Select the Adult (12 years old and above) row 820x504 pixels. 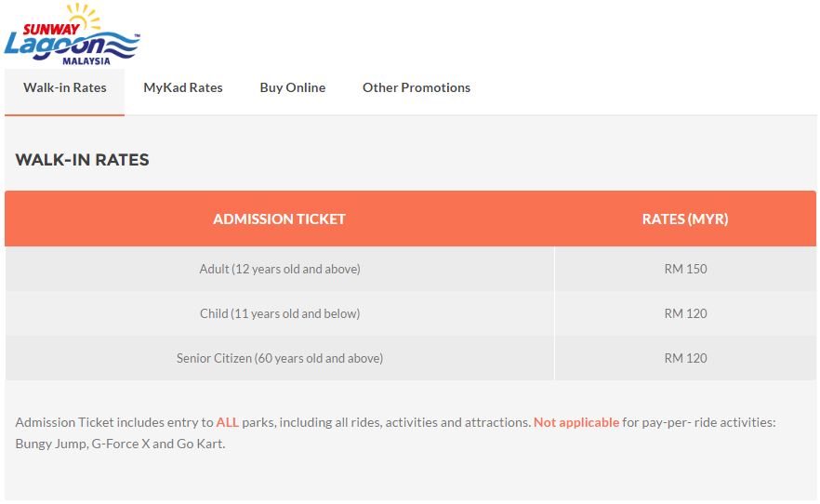click(x=411, y=269)
